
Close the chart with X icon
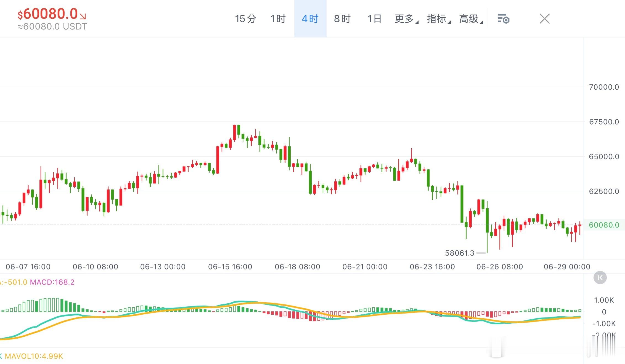[545, 19]
